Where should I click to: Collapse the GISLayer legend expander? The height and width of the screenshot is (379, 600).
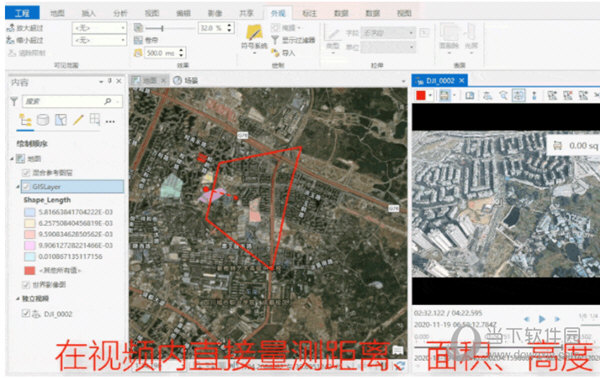[x=18, y=186]
